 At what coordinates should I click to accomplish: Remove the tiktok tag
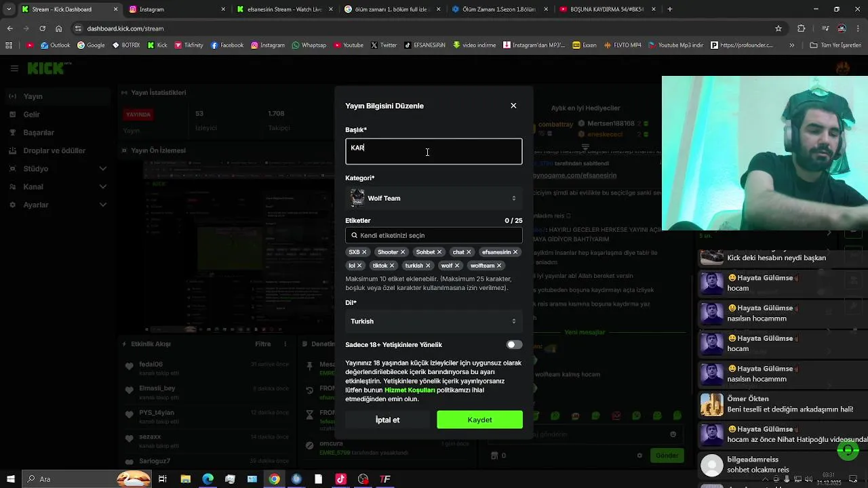392,266
